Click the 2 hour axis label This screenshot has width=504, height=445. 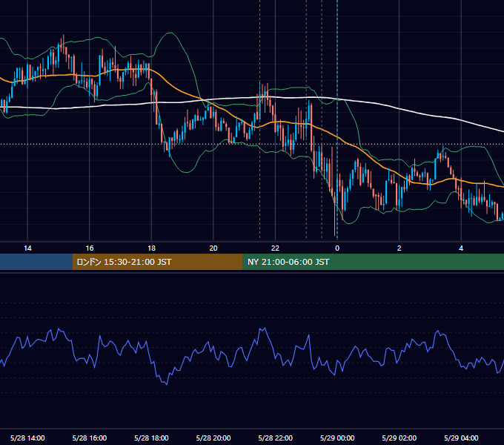pyautogui.click(x=399, y=248)
